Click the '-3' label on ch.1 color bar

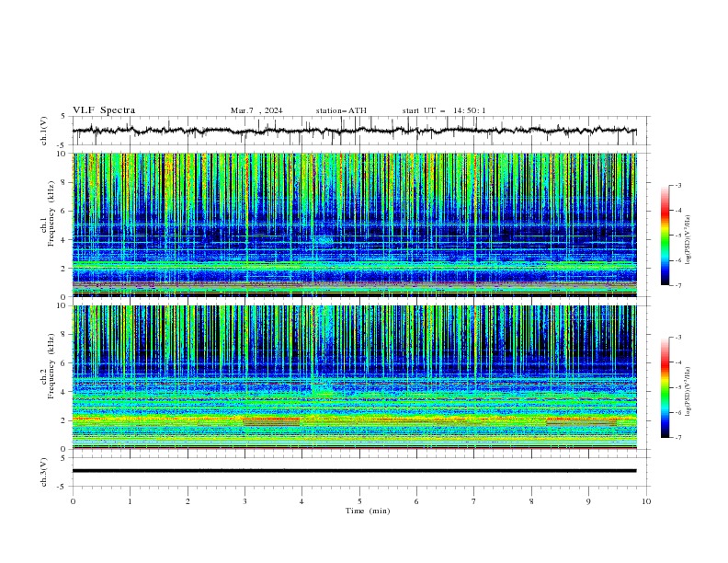[678, 185]
